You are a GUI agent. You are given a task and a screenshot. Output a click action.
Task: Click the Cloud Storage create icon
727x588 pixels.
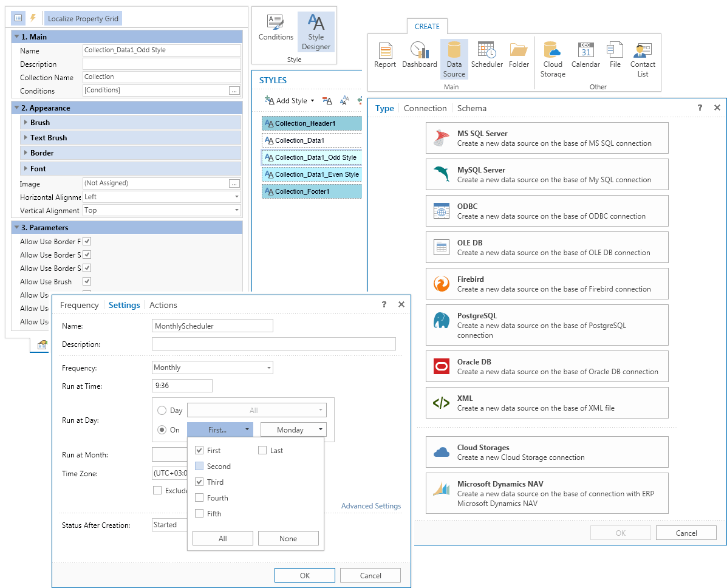[553, 60]
